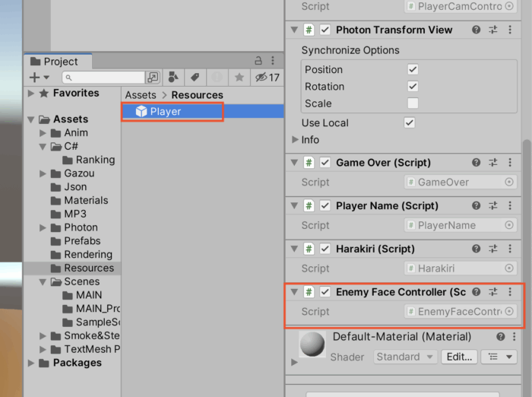Open preset settings for Game Over script

point(492,162)
